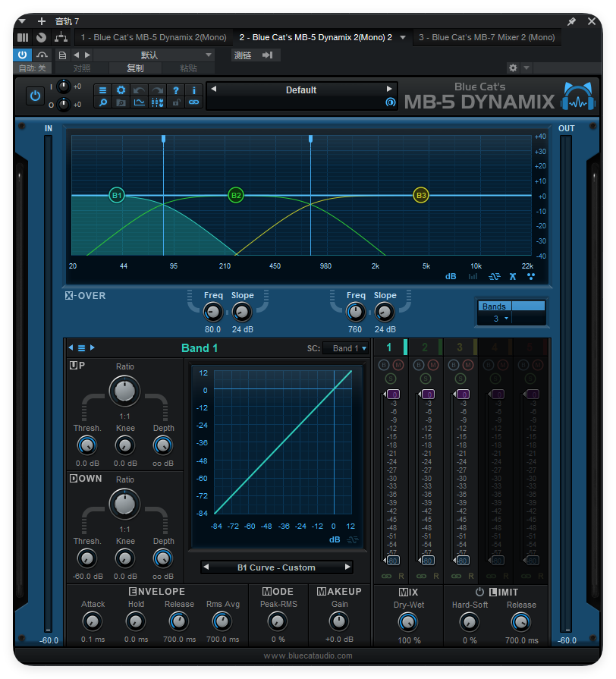
Task: Select next preset after Default
Action: 389,89
